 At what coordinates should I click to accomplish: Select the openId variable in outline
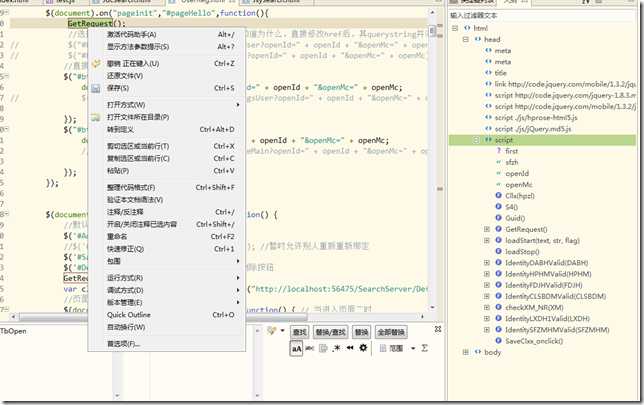coord(517,174)
